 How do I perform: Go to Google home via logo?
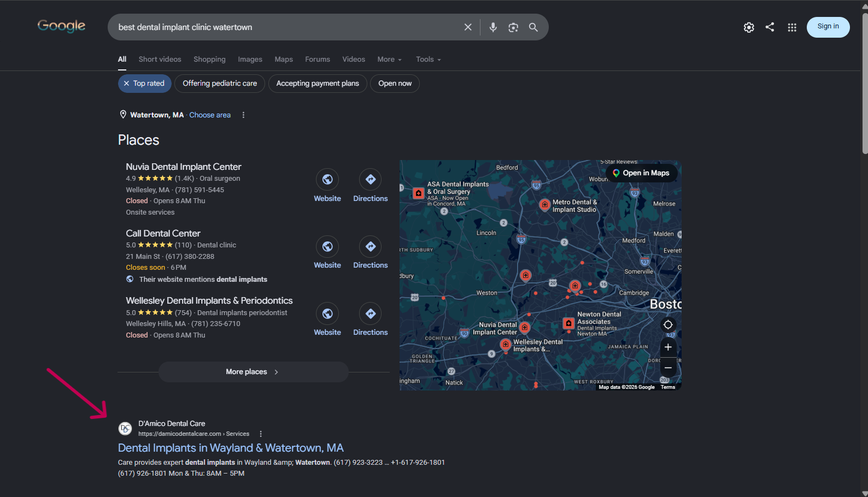pyautogui.click(x=61, y=26)
